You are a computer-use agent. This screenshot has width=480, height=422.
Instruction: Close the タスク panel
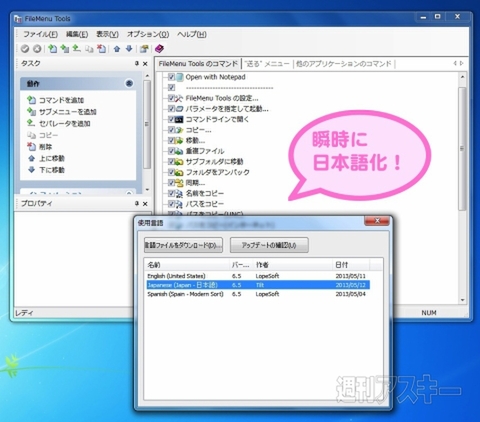[x=145, y=64]
